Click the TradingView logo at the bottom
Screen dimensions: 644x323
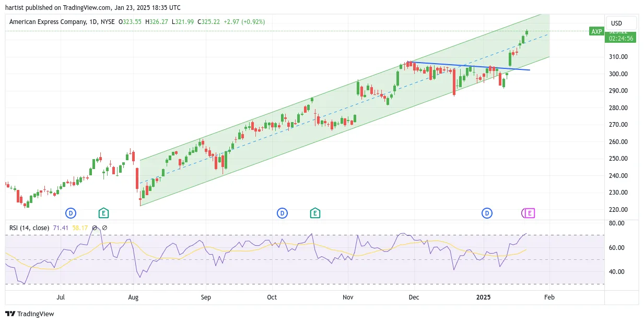coord(30,314)
